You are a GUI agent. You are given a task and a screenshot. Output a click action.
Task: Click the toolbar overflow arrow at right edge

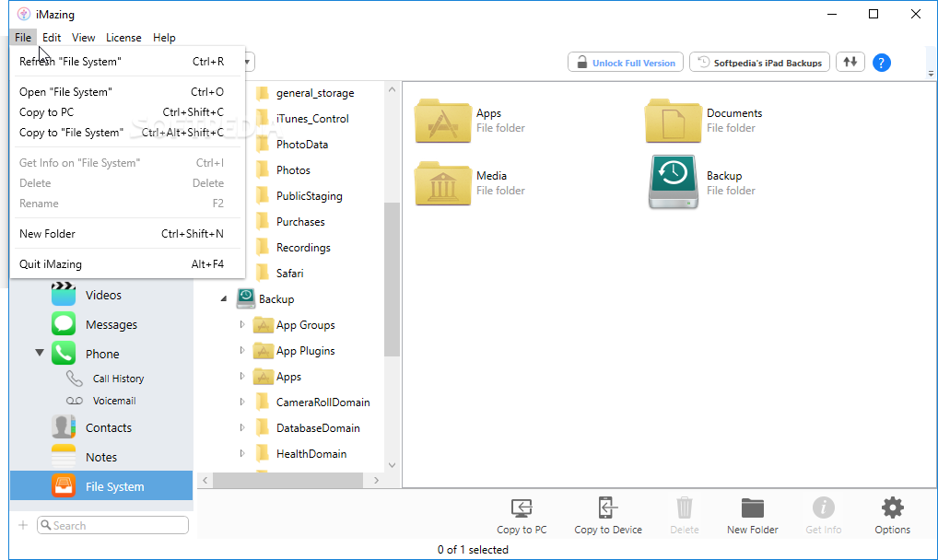(x=931, y=74)
